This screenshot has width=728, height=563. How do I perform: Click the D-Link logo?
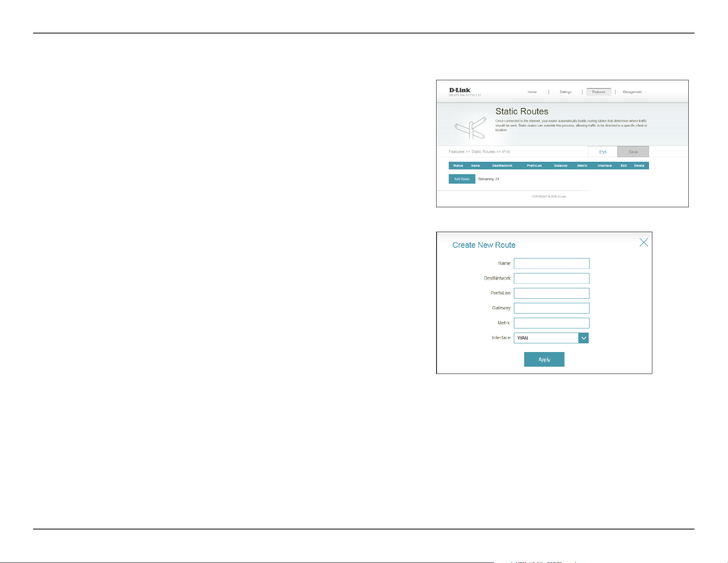(x=460, y=90)
